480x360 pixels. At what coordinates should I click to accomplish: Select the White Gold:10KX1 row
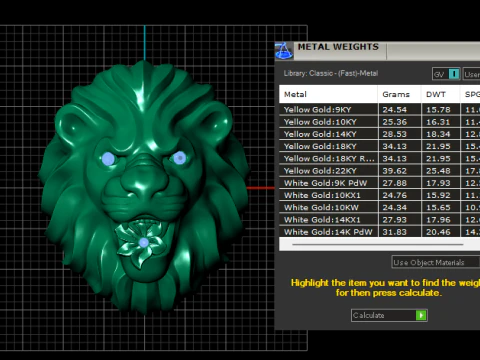[x=379, y=195]
